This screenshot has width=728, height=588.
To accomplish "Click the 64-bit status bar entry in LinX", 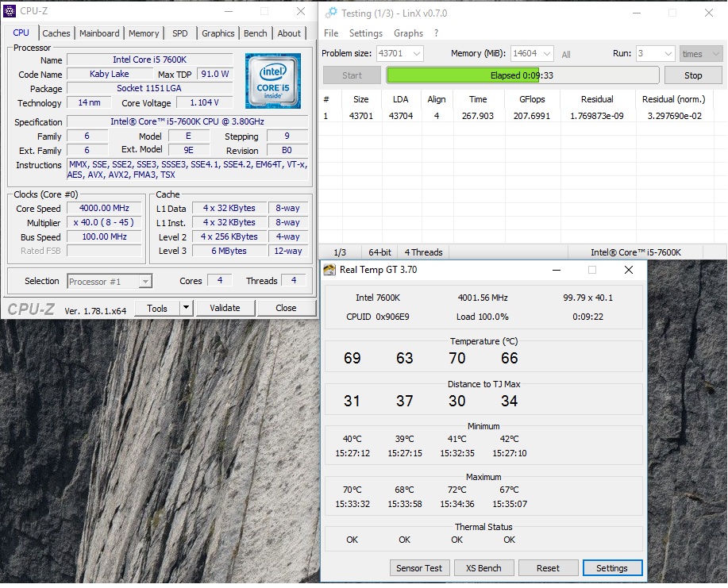I will [379, 252].
